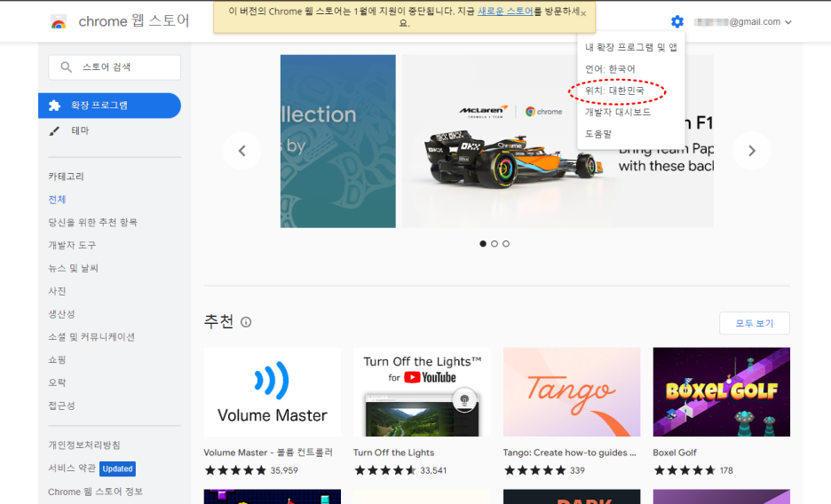Choose 개발자 도구 category
Screen dimensions: 831x504
pos(72,245)
